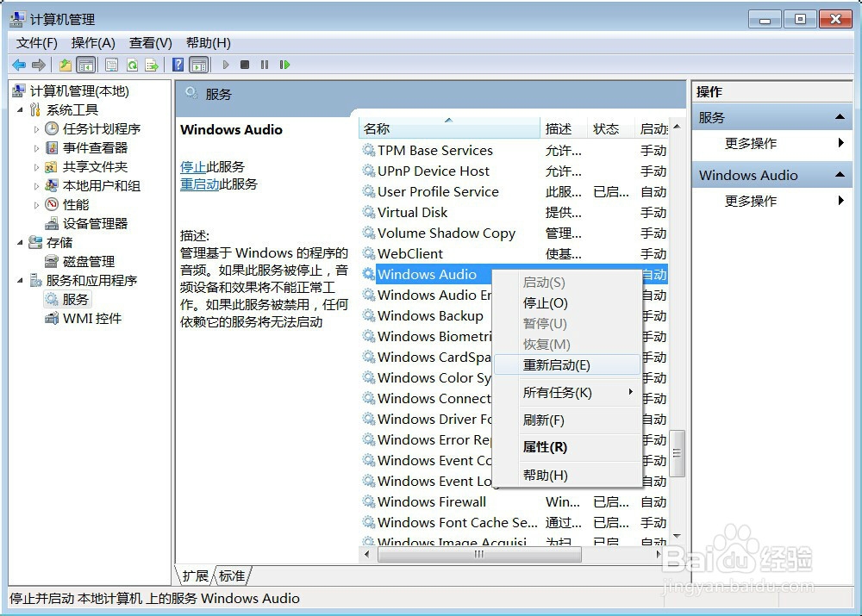Screen dimensions: 862x616
Task: Select 事件查看器 in the tree
Action: pos(95,148)
